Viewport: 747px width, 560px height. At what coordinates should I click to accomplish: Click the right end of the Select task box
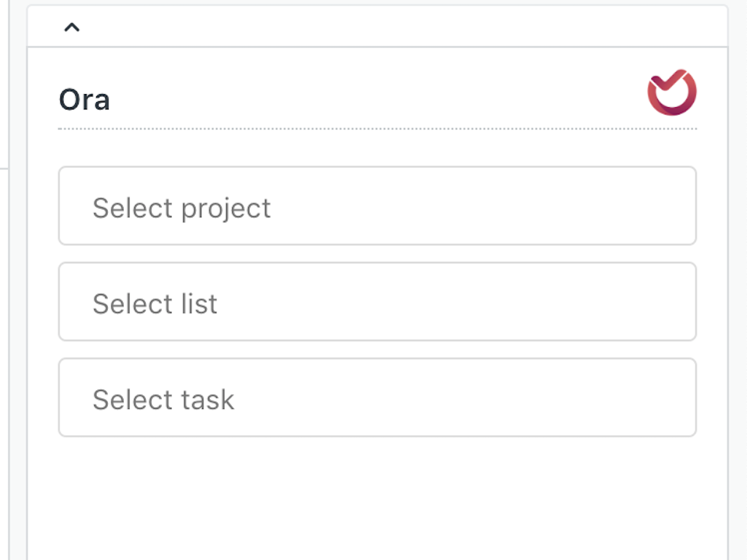click(x=671, y=397)
